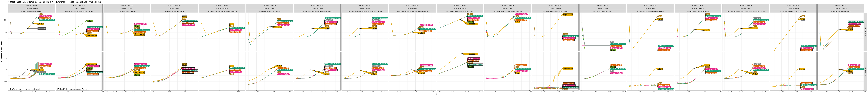Viewport: 868px width, 96px height.
Task: Click the Regression label in DT[by] max seconds plot
Action: coord(472,54)
